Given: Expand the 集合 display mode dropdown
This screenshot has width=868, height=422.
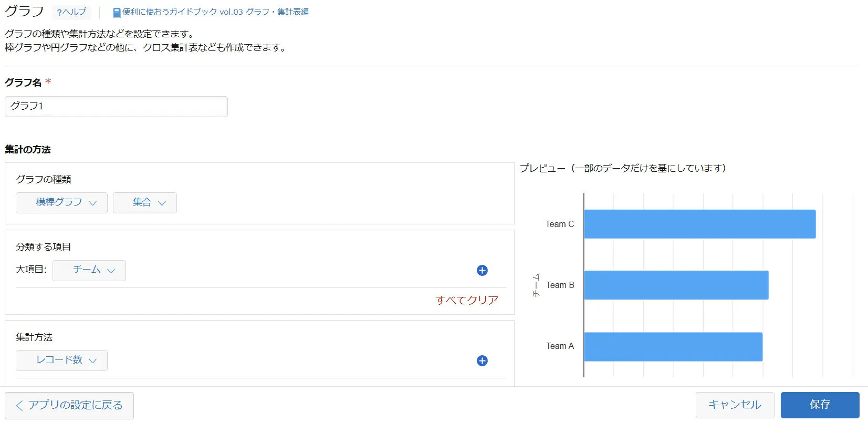Looking at the screenshot, I should pyautogui.click(x=144, y=203).
